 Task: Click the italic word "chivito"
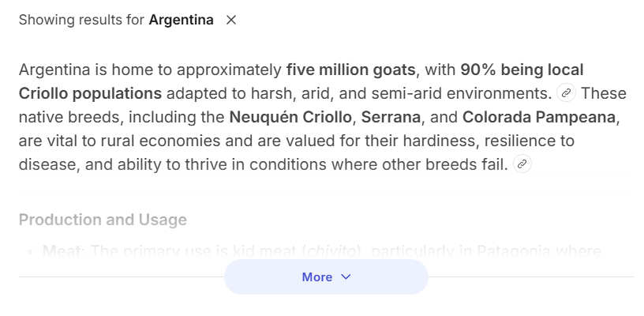click(325, 251)
